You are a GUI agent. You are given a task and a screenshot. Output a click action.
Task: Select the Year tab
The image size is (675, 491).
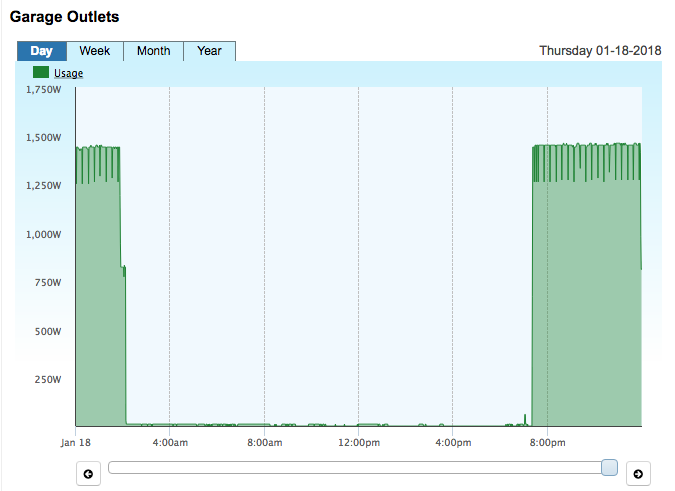point(209,51)
